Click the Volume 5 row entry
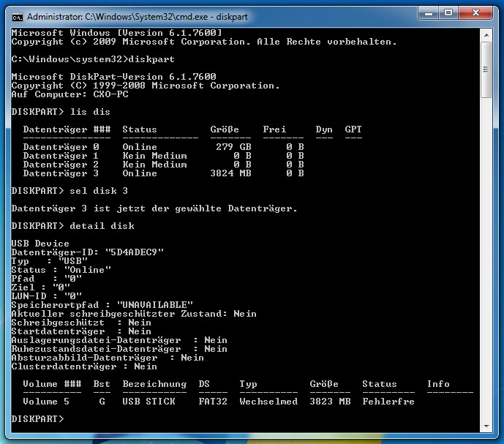Image resolution: width=504 pixels, height=444 pixels. (46, 402)
